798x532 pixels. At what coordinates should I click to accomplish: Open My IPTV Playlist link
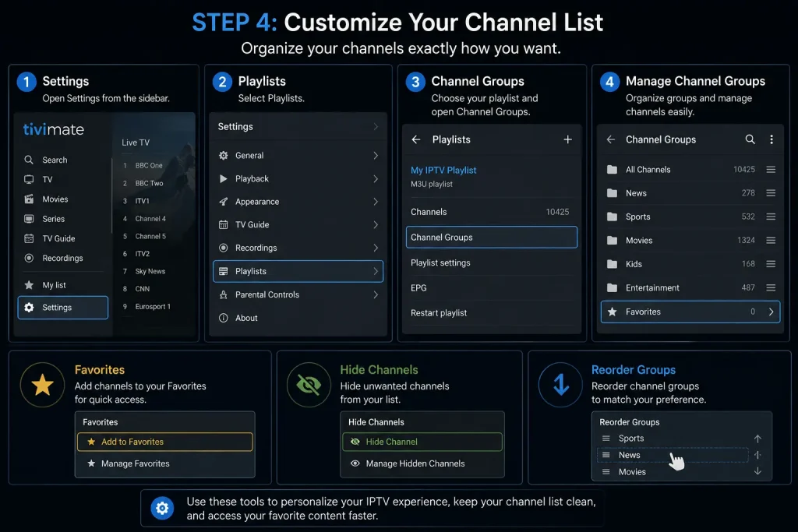pyautogui.click(x=443, y=170)
